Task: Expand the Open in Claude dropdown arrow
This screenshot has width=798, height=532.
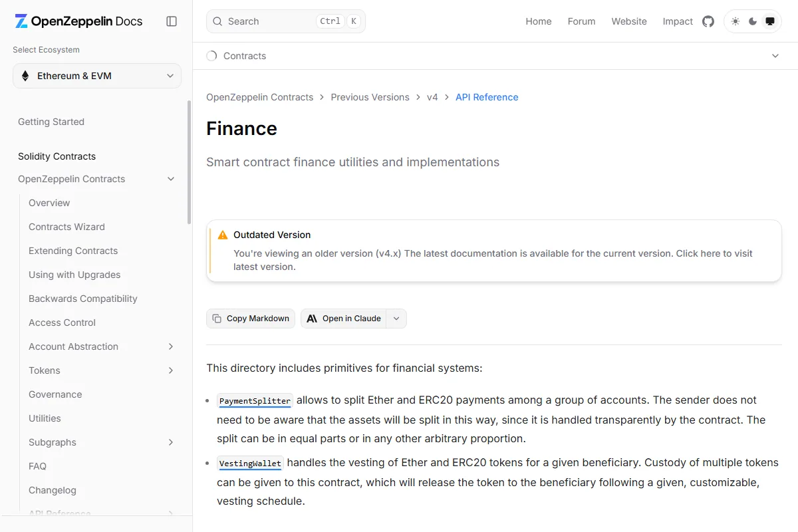Action: tap(396, 319)
